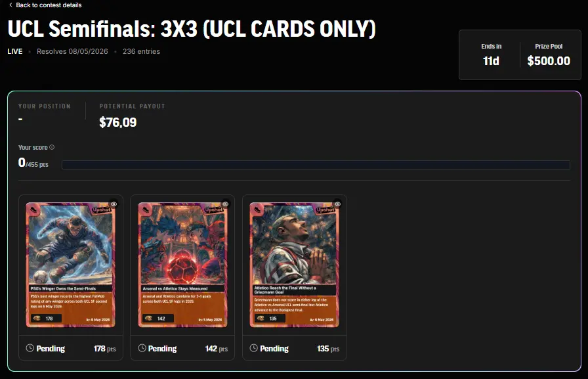
Task: Click the boot icon on PSG's Winger card
Action: [33, 210]
